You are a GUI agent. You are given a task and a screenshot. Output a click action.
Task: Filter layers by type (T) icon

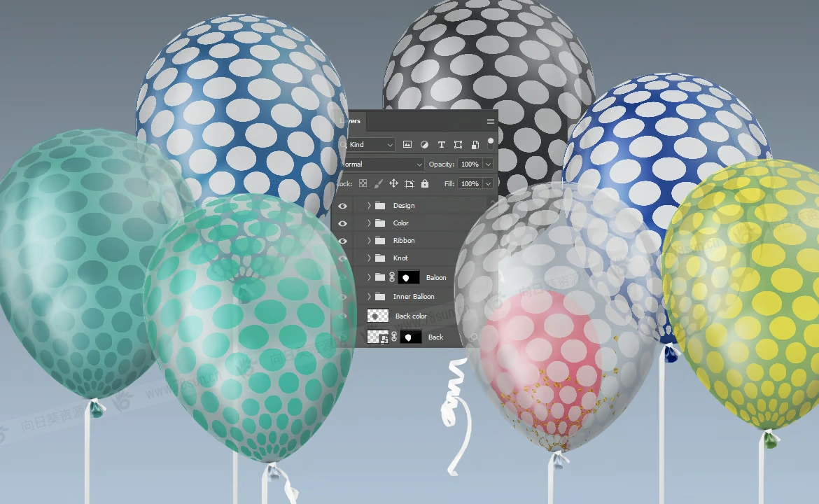(441, 145)
